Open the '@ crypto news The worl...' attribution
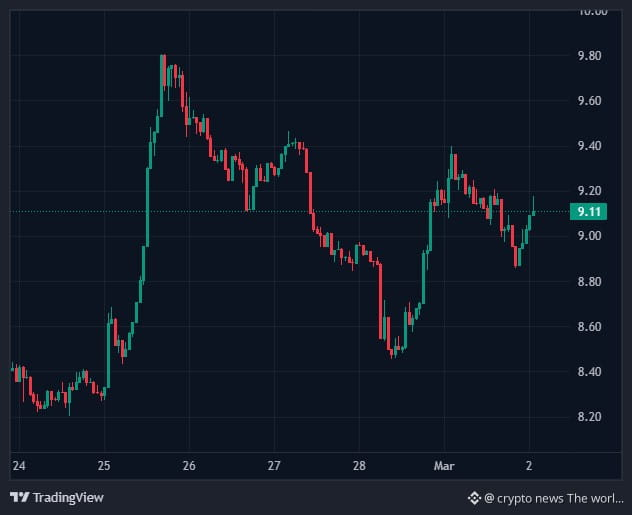Screen dimensions: 632x515 pyautogui.click(x=554, y=498)
